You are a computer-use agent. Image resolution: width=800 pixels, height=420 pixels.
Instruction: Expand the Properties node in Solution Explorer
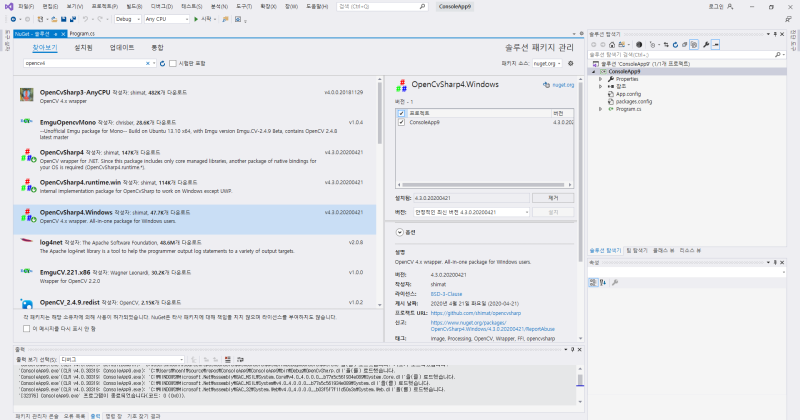[601, 79]
